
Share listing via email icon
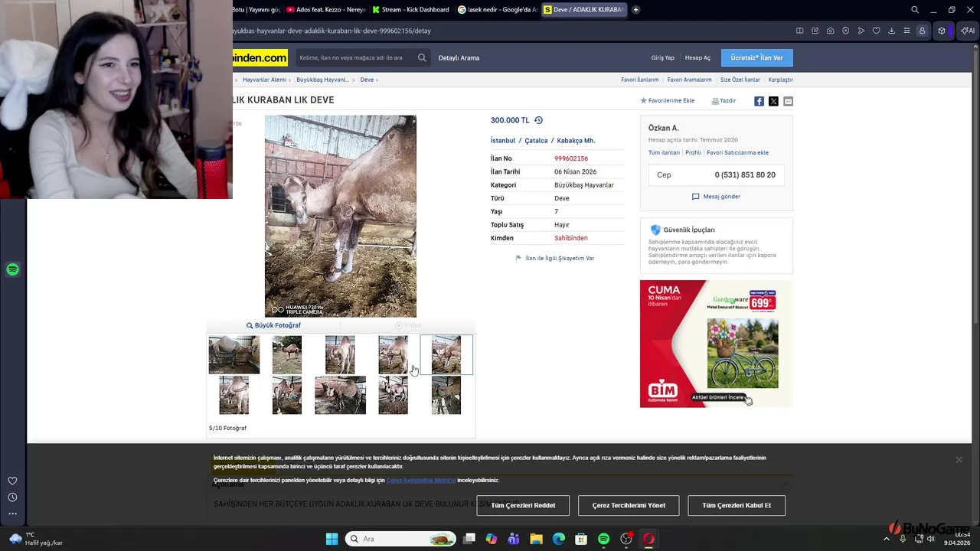[x=788, y=101]
